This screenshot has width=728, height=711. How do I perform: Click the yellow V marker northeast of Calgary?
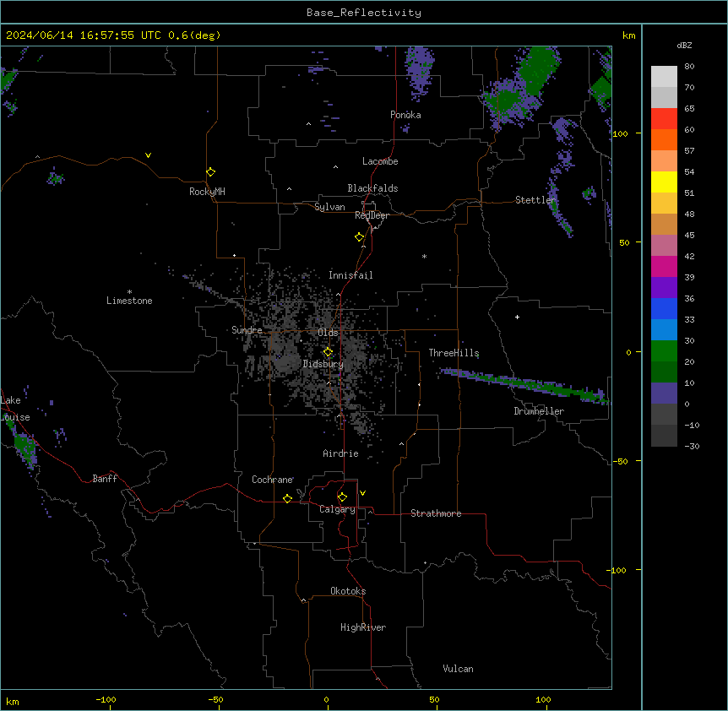362,493
